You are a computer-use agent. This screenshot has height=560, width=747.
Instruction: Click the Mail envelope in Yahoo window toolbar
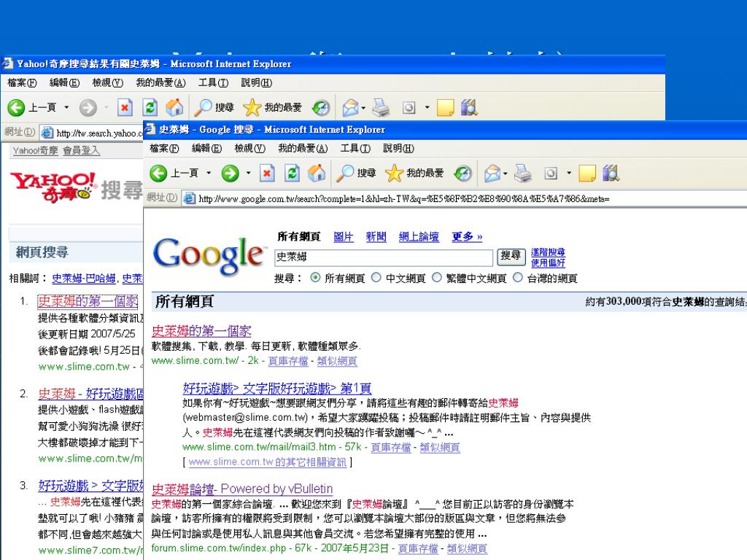[350, 108]
